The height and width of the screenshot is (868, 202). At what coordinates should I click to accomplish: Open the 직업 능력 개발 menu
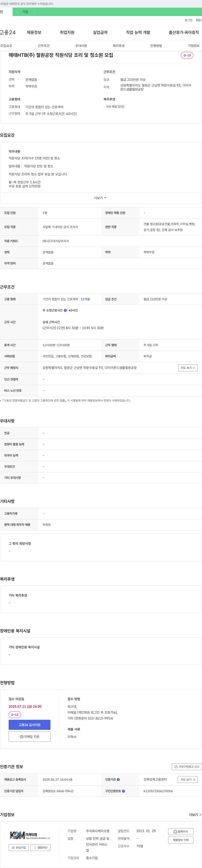(x=138, y=32)
